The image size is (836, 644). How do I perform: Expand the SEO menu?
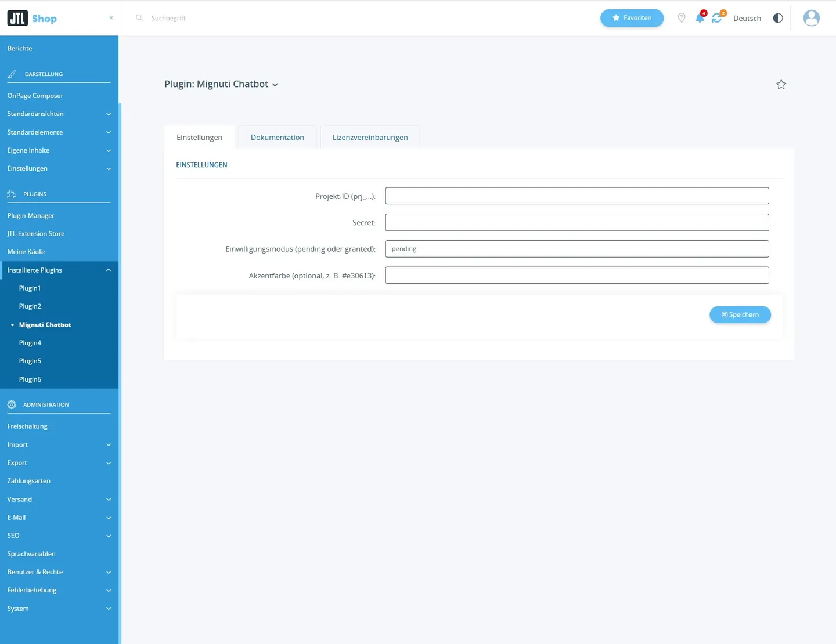point(59,536)
